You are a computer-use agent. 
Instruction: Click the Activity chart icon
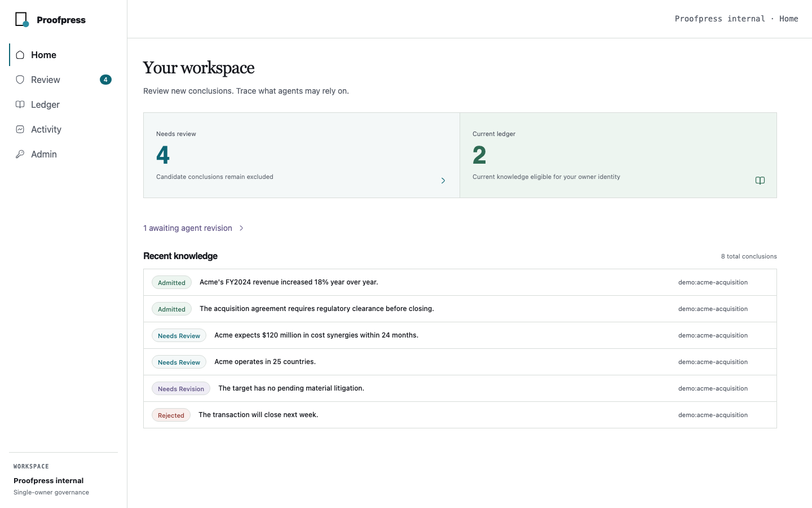click(x=20, y=129)
